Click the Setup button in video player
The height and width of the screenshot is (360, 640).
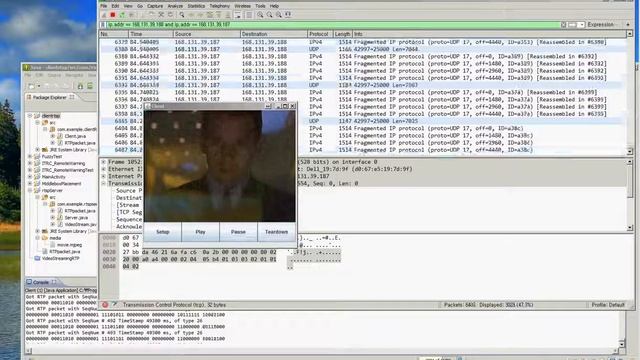pos(162,232)
